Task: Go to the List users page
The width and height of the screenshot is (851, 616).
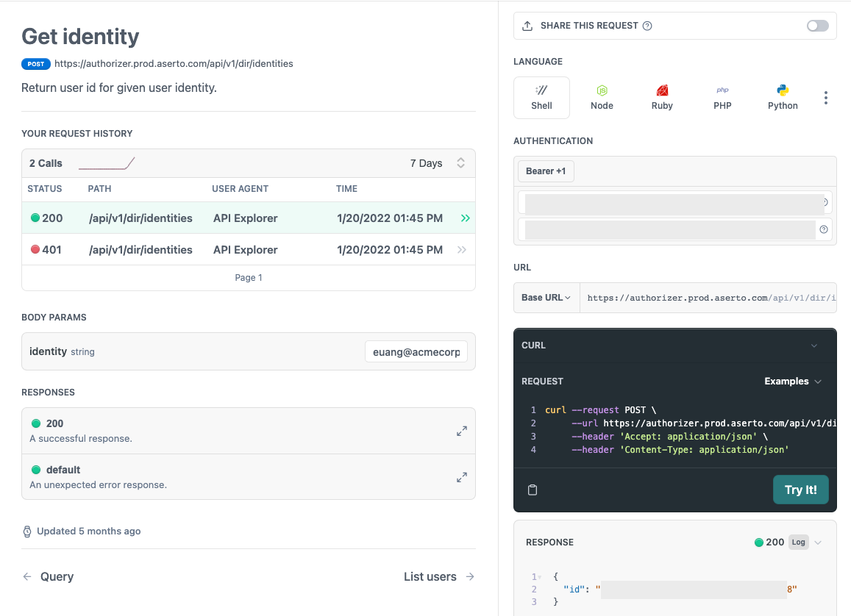Action: click(x=439, y=576)
